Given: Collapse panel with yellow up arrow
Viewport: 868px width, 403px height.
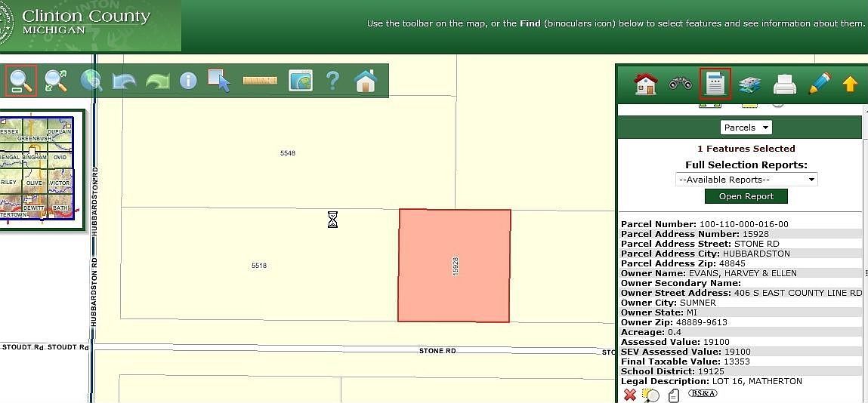Looking at the screenshot, I should click(850, 85).
